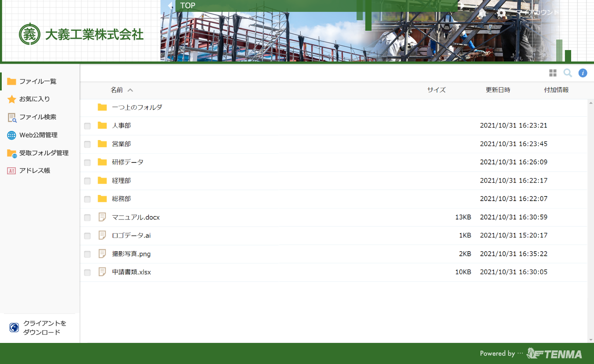Click the TOP breadcrumb
The image size is (594, 364).
tap(188, 6)
